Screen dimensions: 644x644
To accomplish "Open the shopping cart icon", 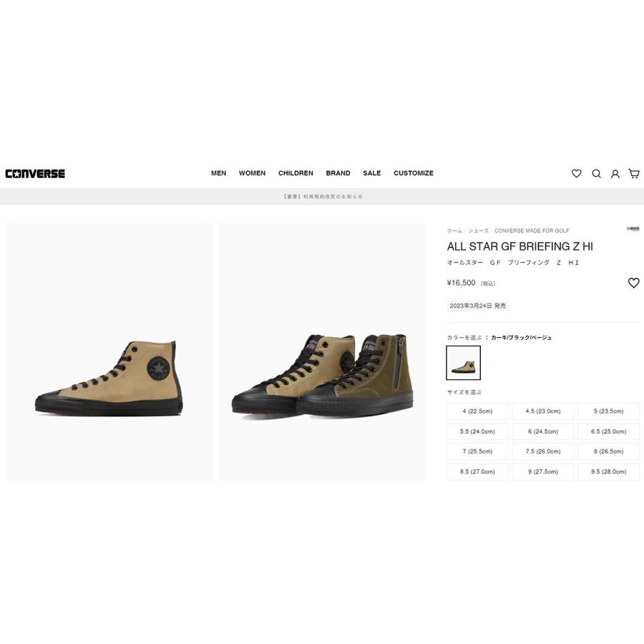I will click(x=634, y=174).
